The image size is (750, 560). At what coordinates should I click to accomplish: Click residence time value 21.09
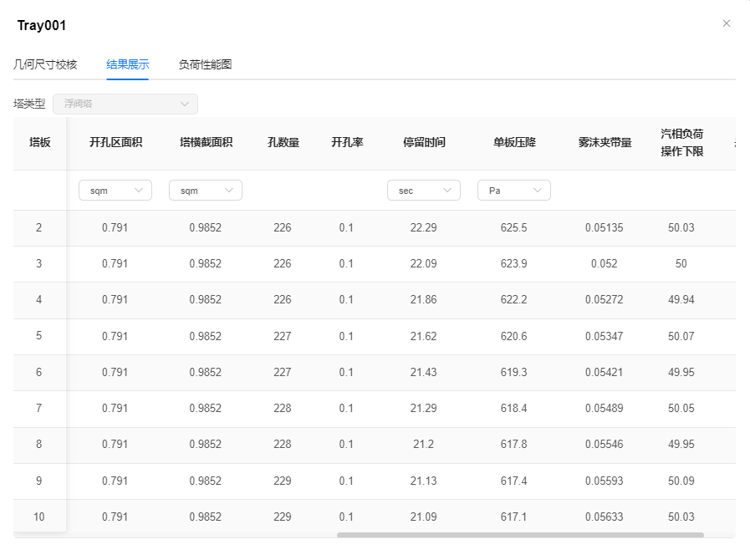pyautogui.click(x=423, y=517)
